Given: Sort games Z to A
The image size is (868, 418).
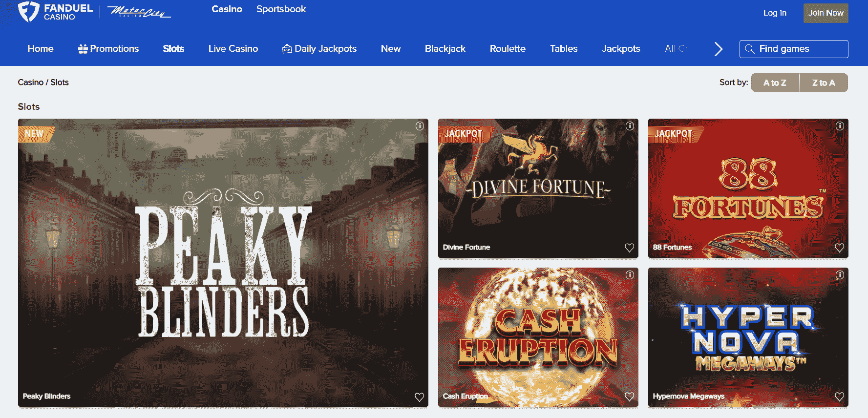Looking at the screenshot, I should [x=824, y=83].
